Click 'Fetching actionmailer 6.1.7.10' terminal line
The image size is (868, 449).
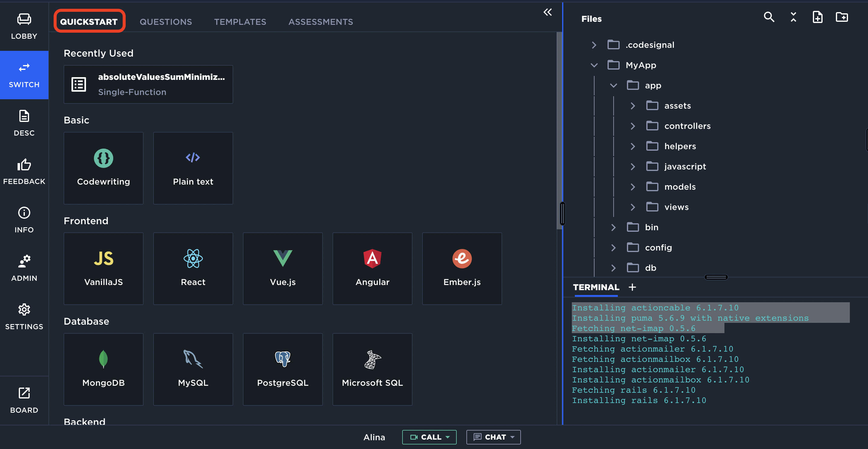point(652,349)
